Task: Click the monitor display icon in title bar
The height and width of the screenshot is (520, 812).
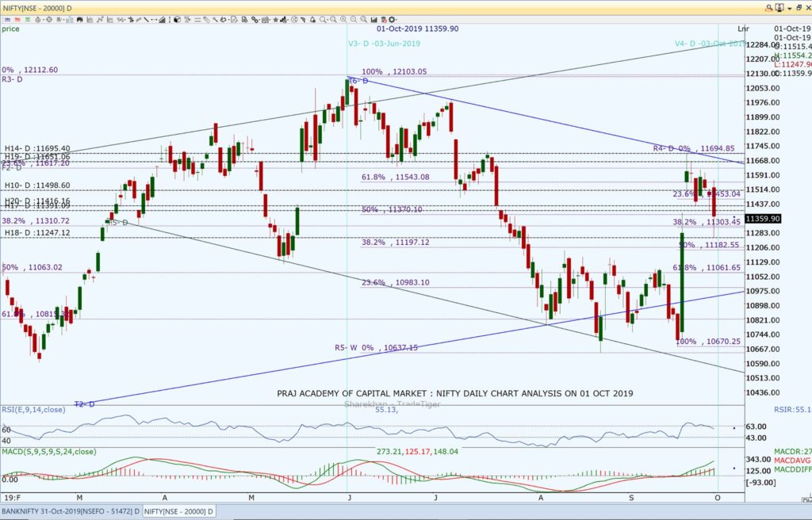Action: tap(779, 8)
